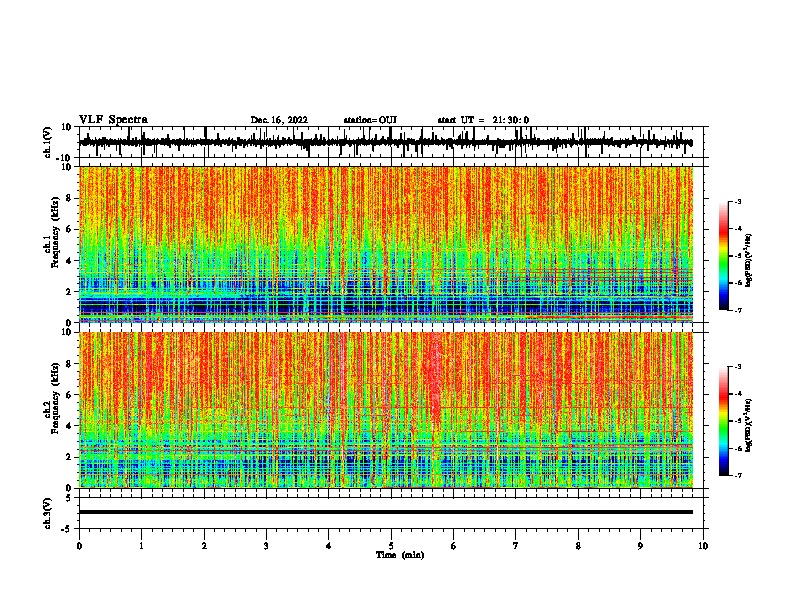
Task: Click the "4" kHz tick of ch.2 spectrogram
Action: click(70, 426)
